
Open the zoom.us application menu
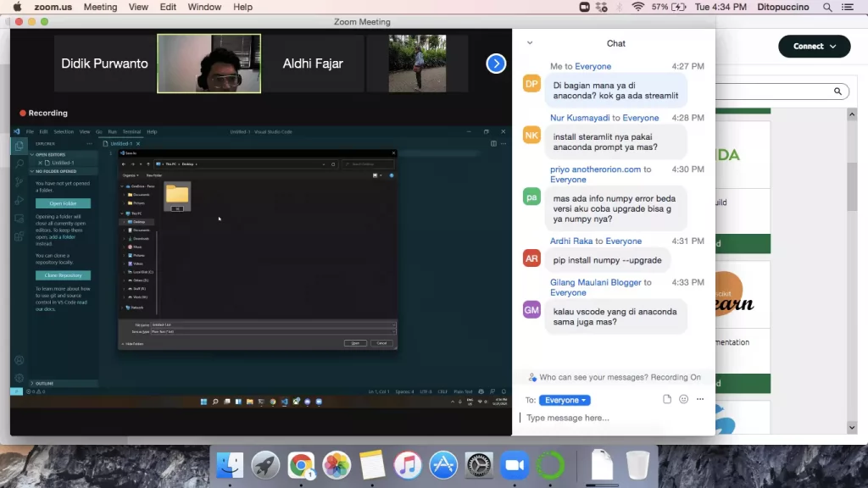tap(53, 7)
